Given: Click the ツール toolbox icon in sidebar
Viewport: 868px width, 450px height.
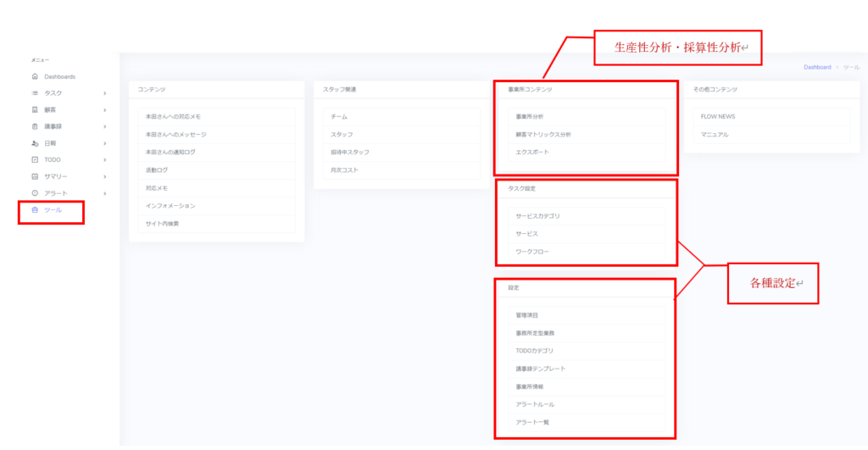Looking at the screenshot, I should pyautogui.click(x=34, y=209).
